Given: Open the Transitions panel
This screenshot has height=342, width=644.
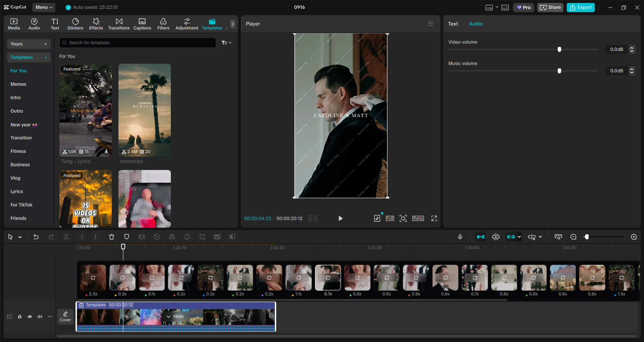Looking at the screenshot, I should pos(119,23).
